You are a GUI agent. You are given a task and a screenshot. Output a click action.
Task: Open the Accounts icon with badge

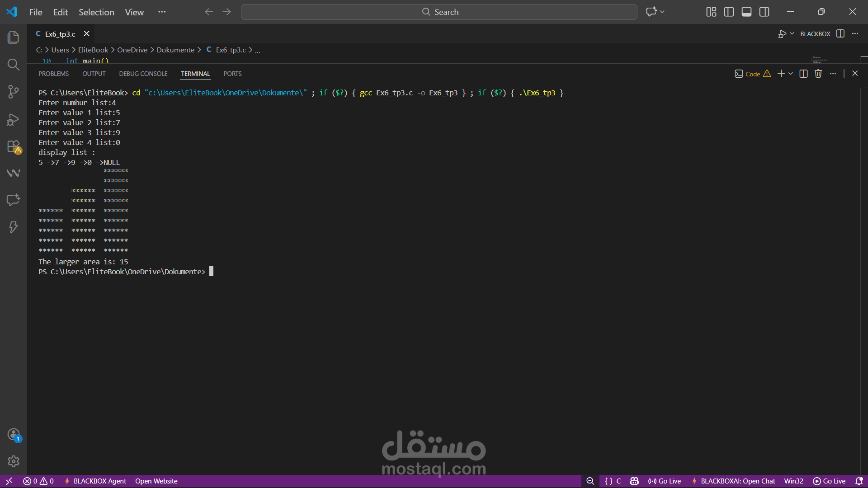pyautogui.click(x=14, y=435)
